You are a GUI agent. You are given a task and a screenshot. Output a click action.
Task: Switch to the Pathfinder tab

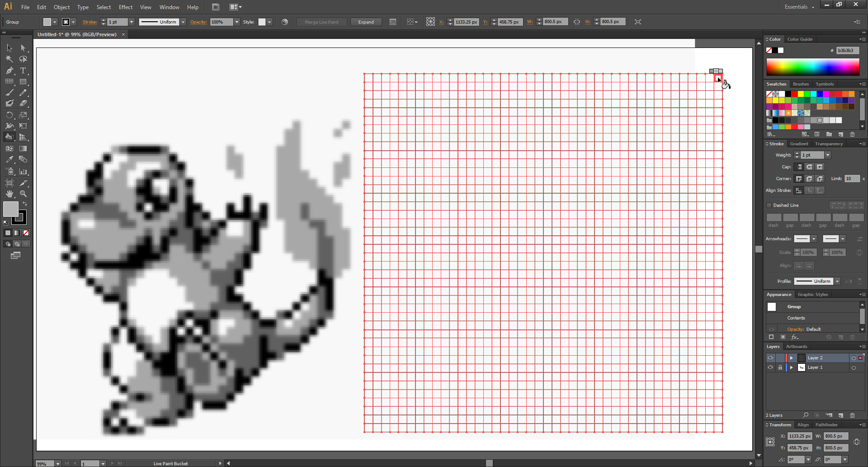[x=826, y=425]
